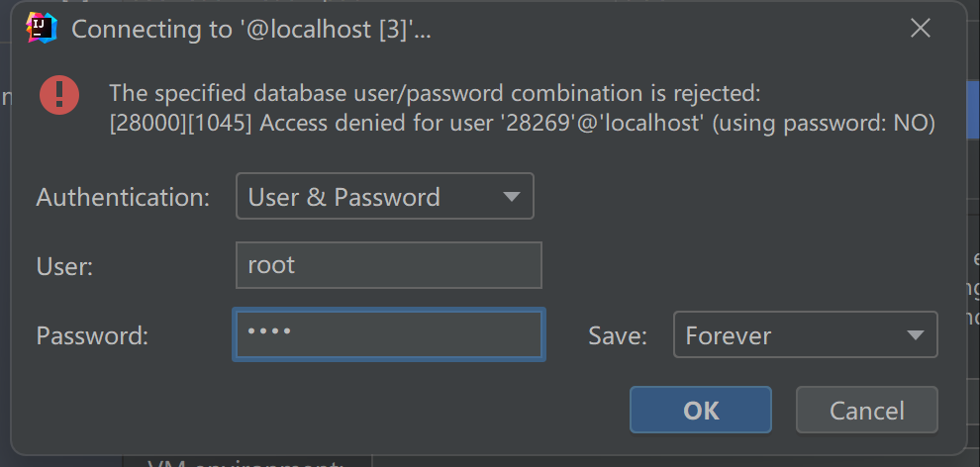
Task: Focus the Password input field
Action: (x=389, y=334)
